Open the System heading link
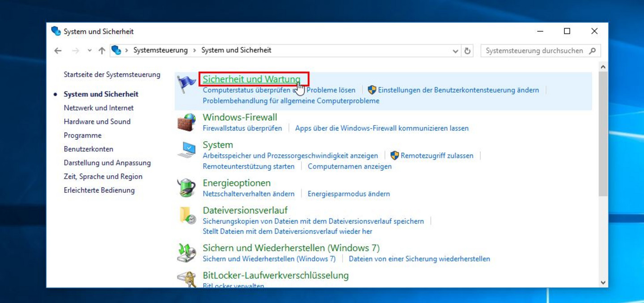This screenshot has width=644, height=303. (218, 145)
